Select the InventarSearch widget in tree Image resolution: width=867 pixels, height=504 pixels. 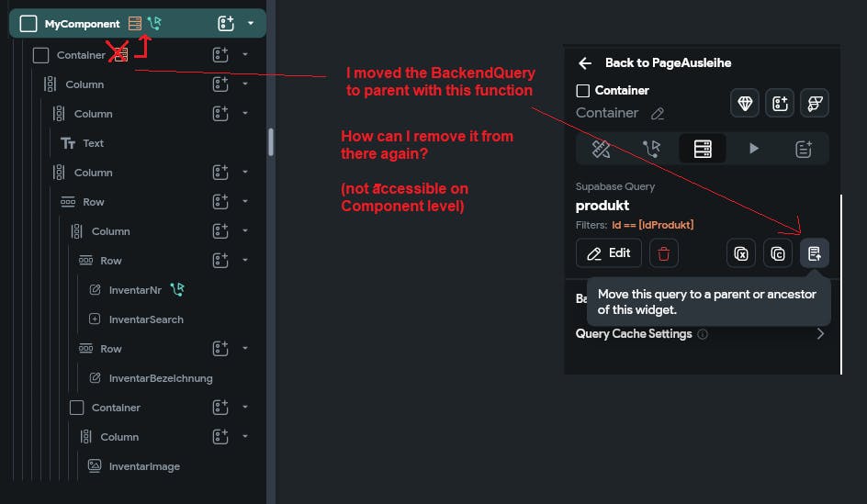point(146,319)
